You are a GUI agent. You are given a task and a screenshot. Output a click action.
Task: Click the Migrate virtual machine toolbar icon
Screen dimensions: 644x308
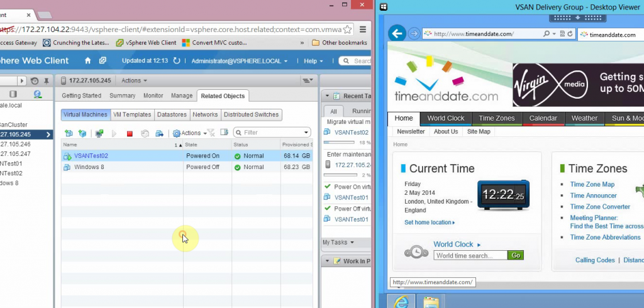(160, 133)
